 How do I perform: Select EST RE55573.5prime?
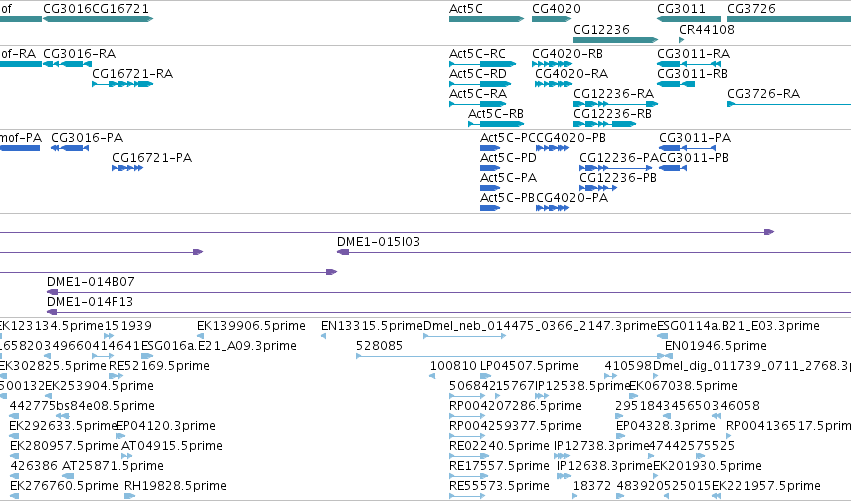[467, 496]
